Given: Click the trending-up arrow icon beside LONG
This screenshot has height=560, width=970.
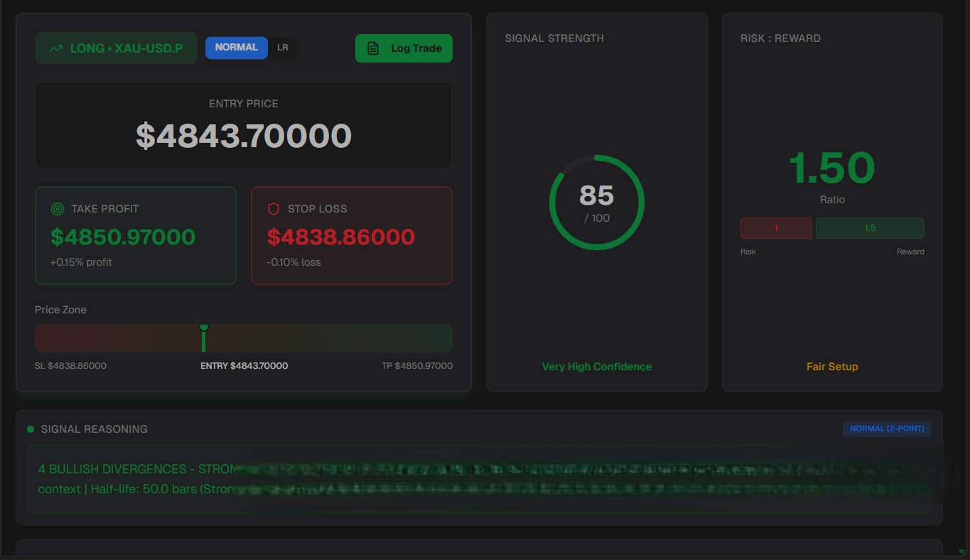Looking at the screenshot, I should point(55,48).
